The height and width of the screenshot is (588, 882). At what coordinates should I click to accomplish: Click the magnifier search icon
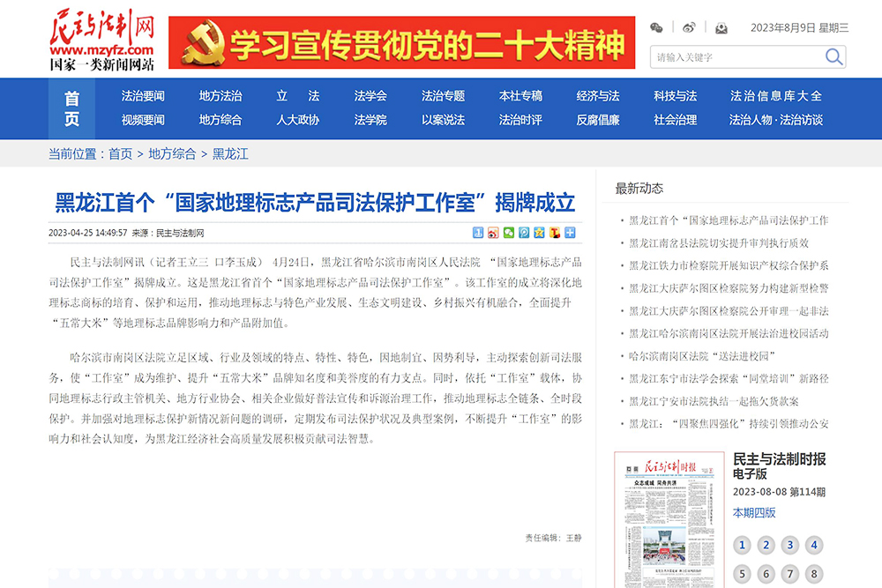833,57
